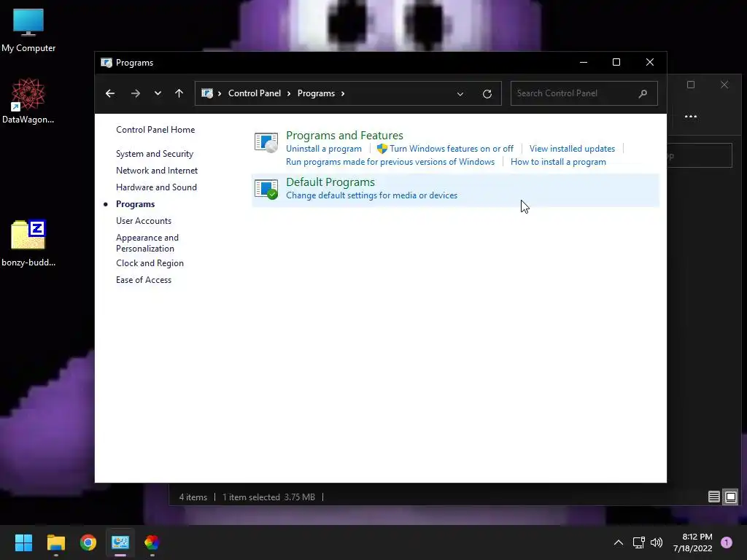Screen dimensions: 747x560
Task: Focus the Search Control Panel field
Action: pyautogui.click(x=584, y=93)
